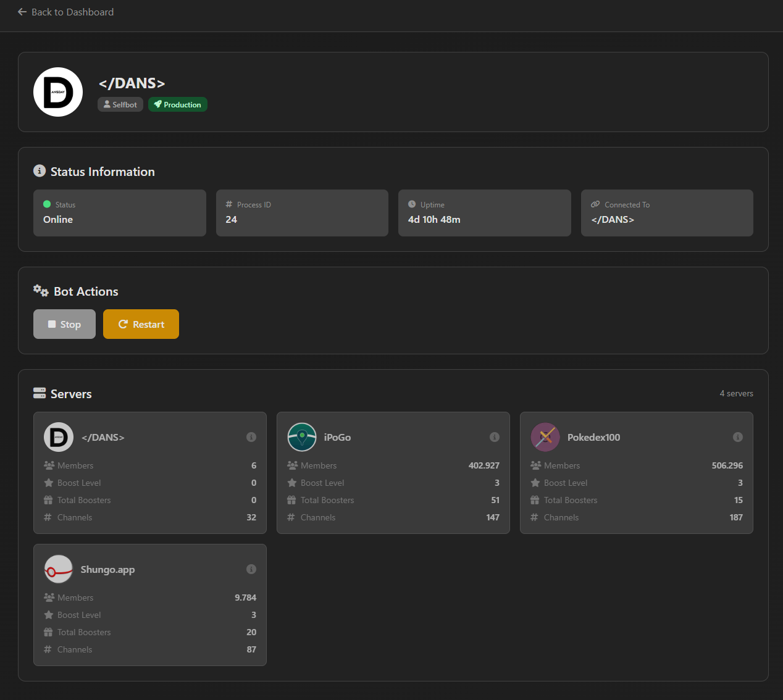This screenshot has width=783, height=700.
Task: Click Channels hash icon in iPoGo card
Action: [x=291, y=517]
